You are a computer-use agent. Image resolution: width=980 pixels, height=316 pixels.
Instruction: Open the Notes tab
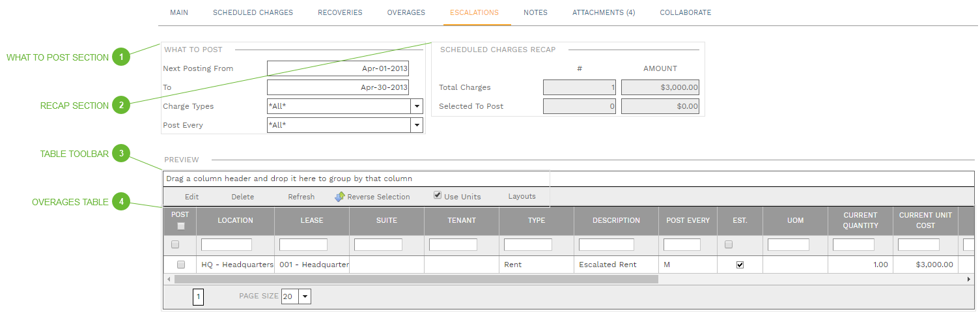click(535, 12)
